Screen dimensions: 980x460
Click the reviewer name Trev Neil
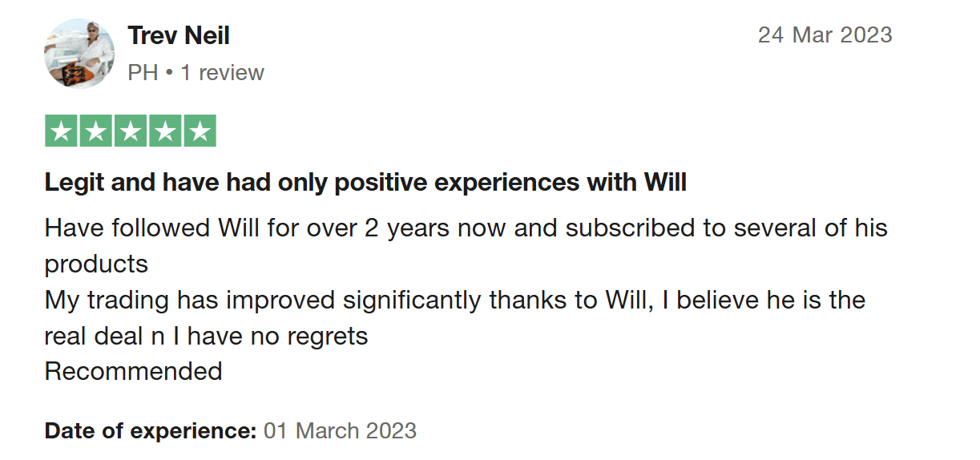coord(179,35)
